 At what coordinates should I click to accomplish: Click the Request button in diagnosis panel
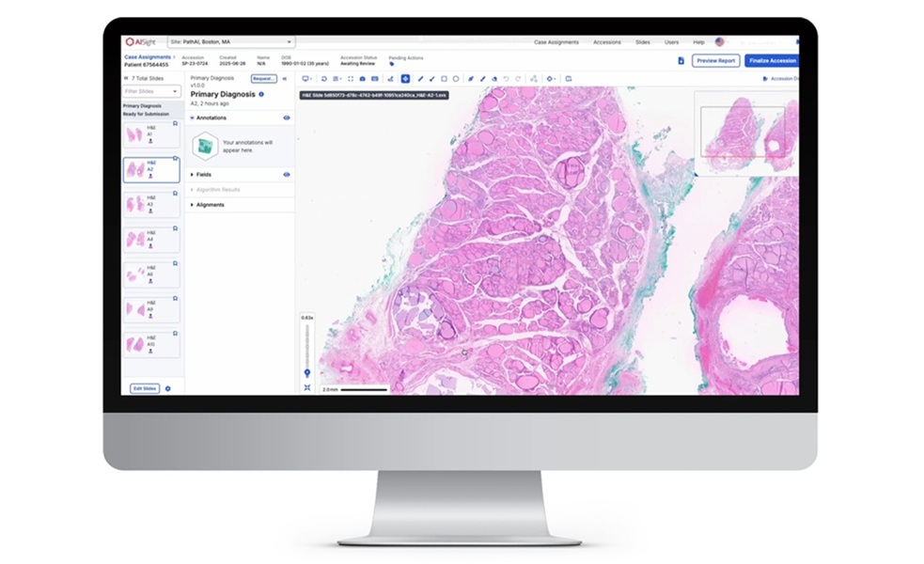263,78
